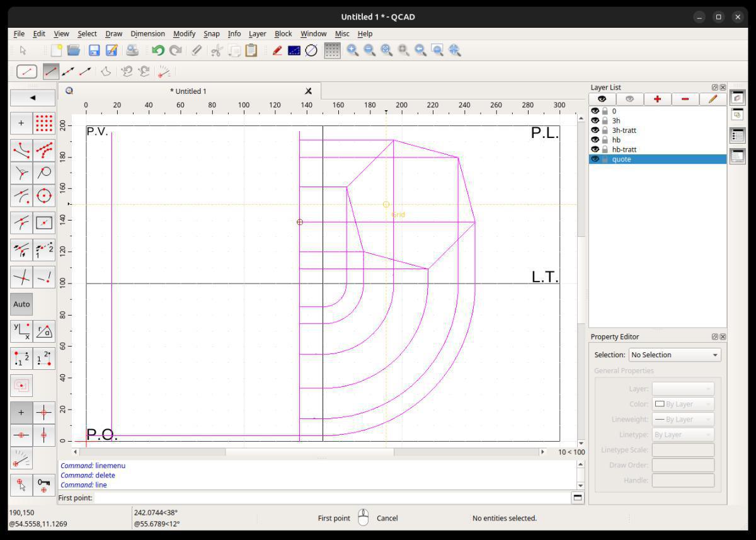
Task: Select the snap to grid dots tool
Action: click(x=43, y=124)
